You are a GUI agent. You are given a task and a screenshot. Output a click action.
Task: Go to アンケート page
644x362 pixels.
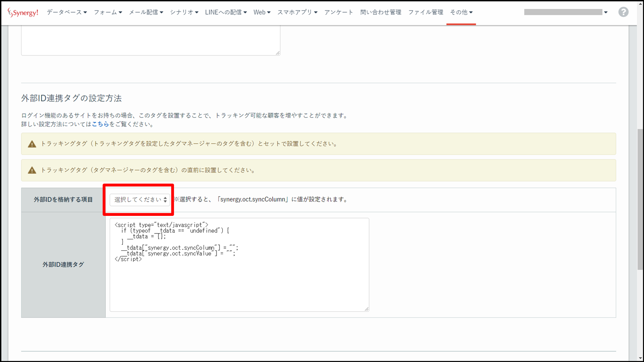pos(338,13)
